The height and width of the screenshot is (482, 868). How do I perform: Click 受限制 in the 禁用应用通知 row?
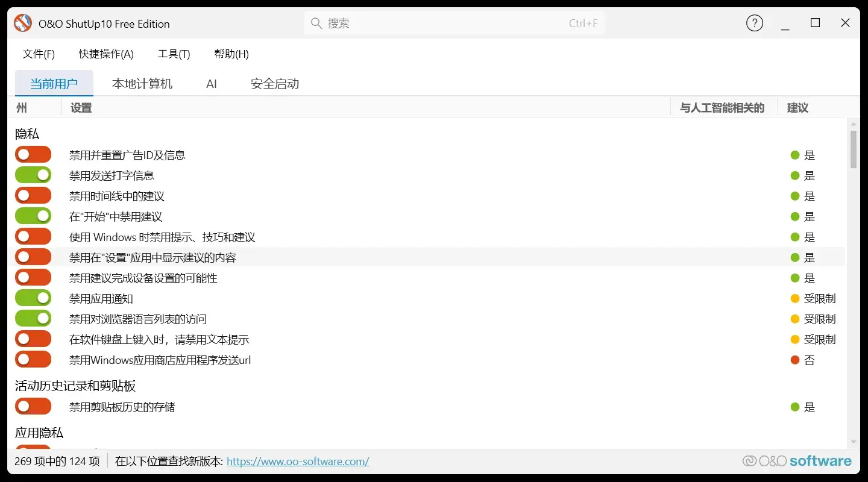click(820, 299)
